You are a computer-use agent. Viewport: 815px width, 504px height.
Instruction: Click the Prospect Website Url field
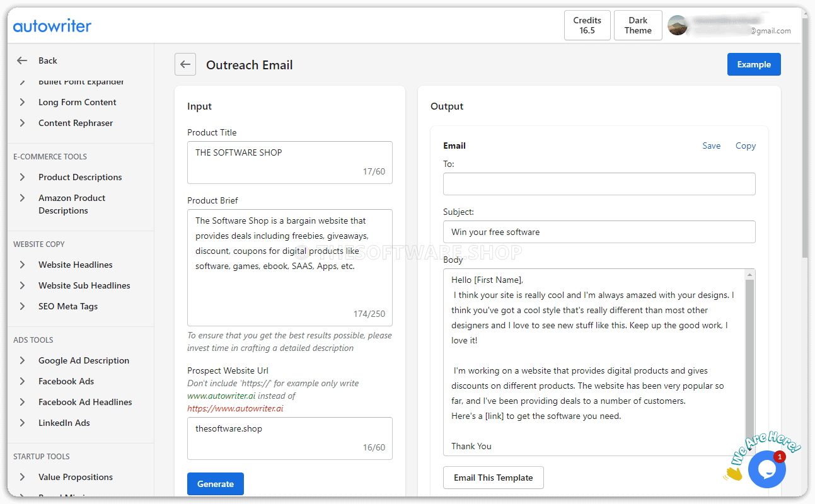[290, 438]
